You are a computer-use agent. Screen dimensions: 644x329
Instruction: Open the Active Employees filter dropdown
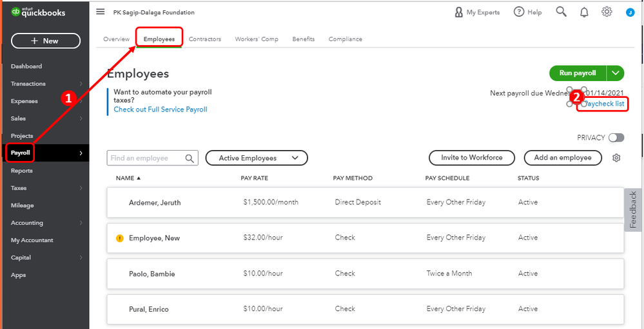pyautogui.click(x=257, y=158)
